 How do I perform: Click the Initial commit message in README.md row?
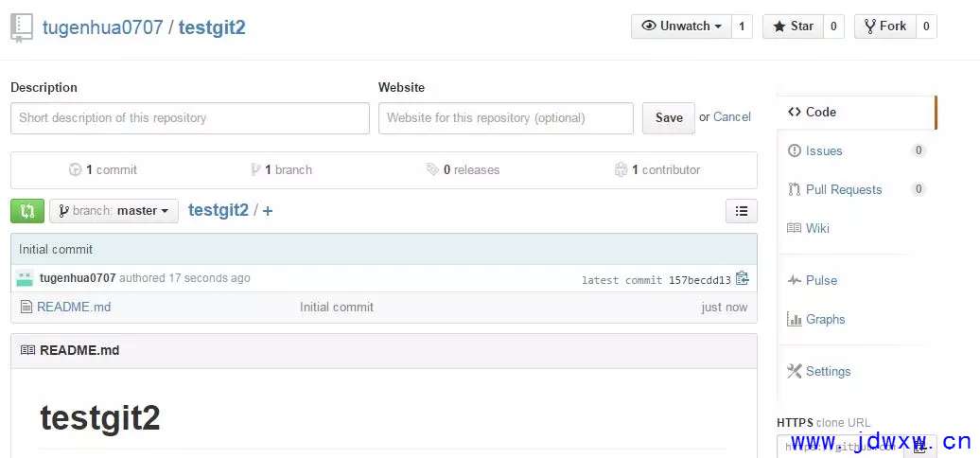(x=336, y=308)
